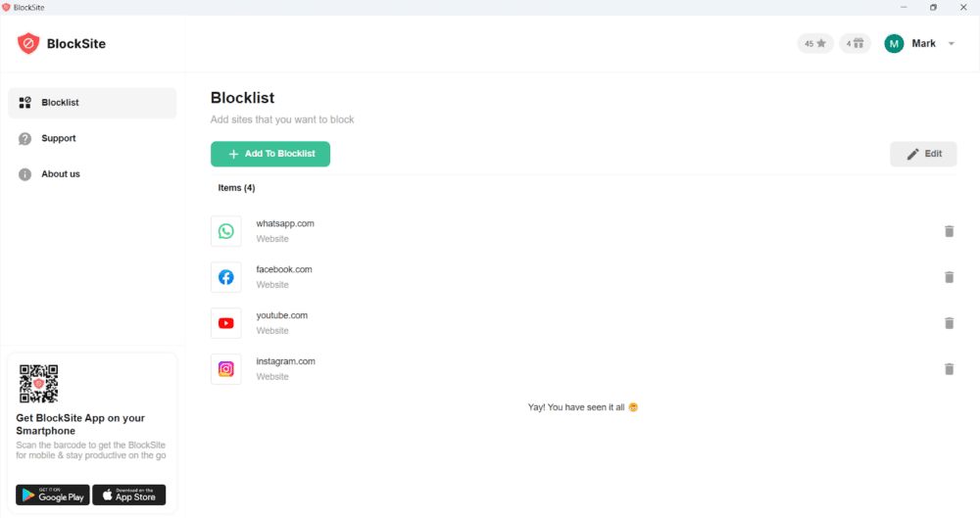The width and height of the screenshot is (980, 518).
Task: Select the facebook.com entry text
Action: click(x=284, y=269)
